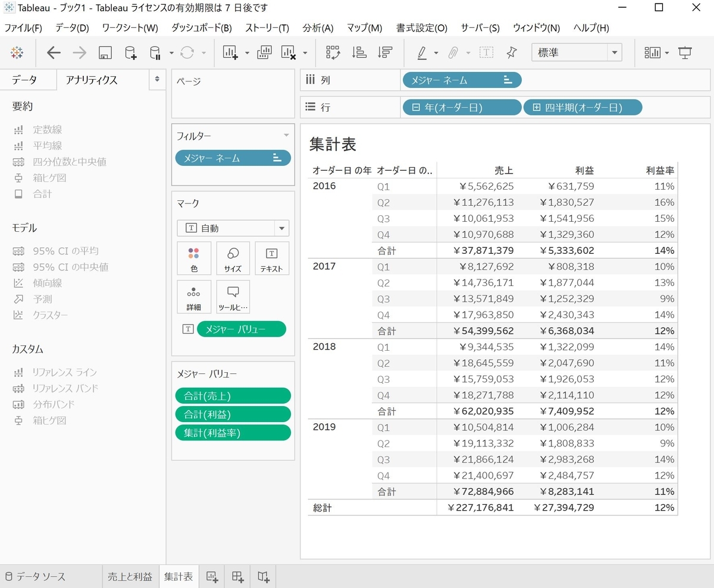Open the 分析(A) menu
This screenshot has width=714, height=588.
click(x=318, y=28)
